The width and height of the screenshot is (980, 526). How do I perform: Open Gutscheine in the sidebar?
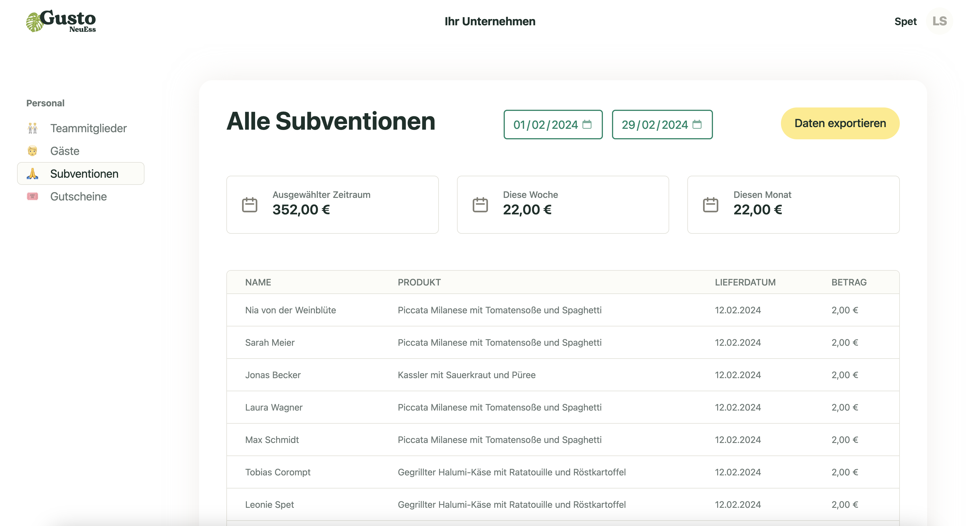81,196
